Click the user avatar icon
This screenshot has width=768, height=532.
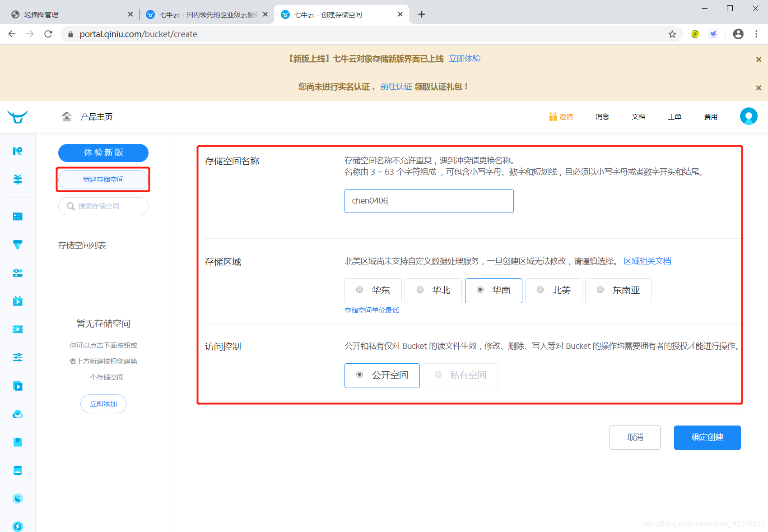(x=749, y=116)
